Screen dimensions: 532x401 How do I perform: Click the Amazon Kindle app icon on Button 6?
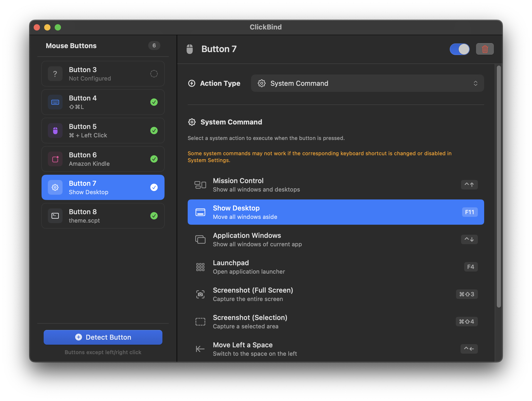[x=55, y=159]
